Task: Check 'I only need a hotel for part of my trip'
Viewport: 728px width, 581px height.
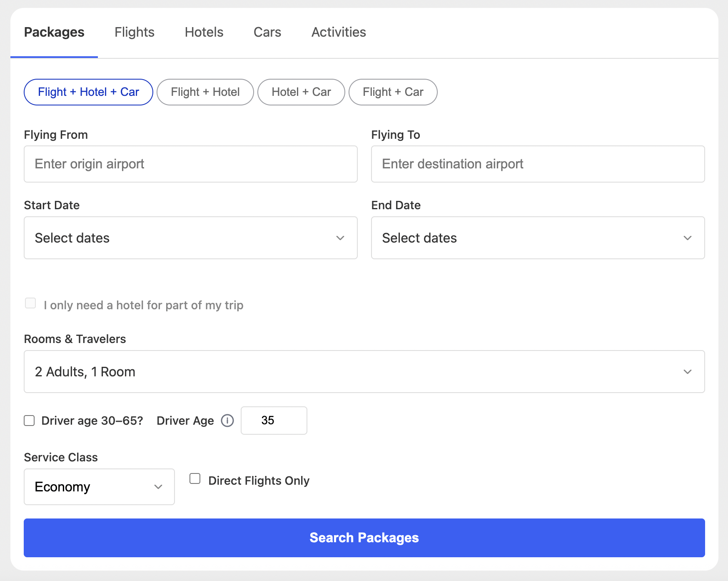Action: tap(30, 303)
